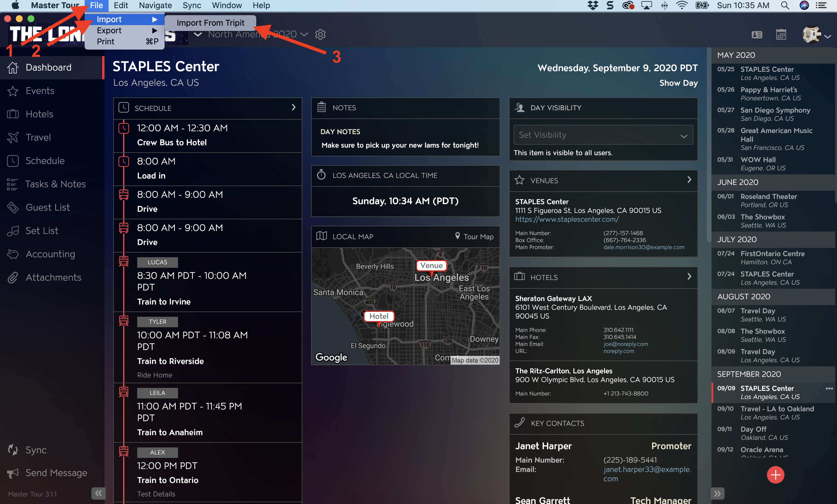Viewport: 837px width, 504px height.
Task: Collapse the right events panel chevron
Action: click(x=717, y=494)
